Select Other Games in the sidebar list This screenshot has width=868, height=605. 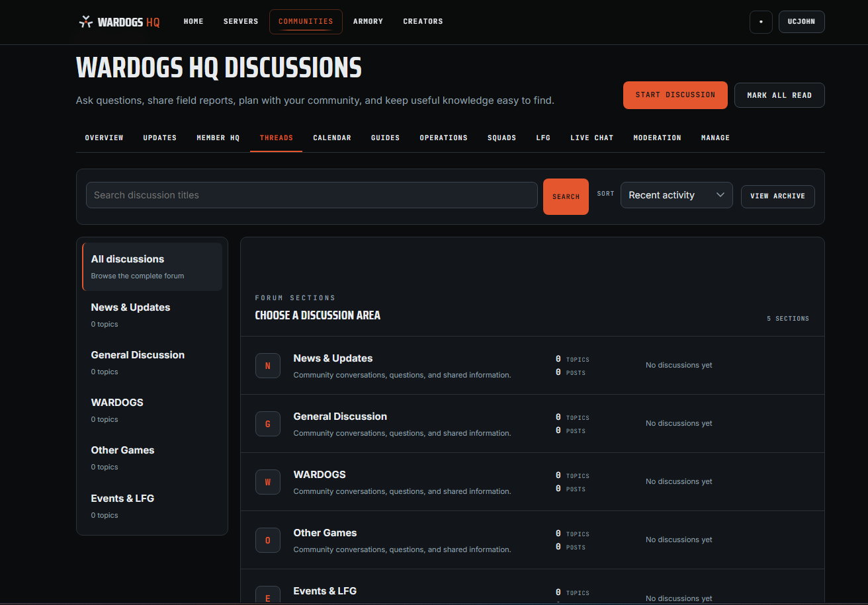pyautogui.click(x=152, y=458)
